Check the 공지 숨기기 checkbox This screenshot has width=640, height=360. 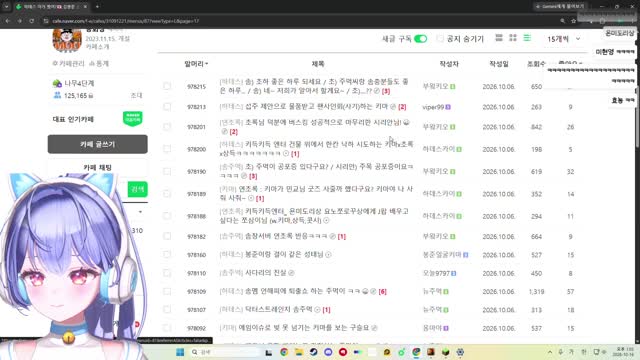440,39
